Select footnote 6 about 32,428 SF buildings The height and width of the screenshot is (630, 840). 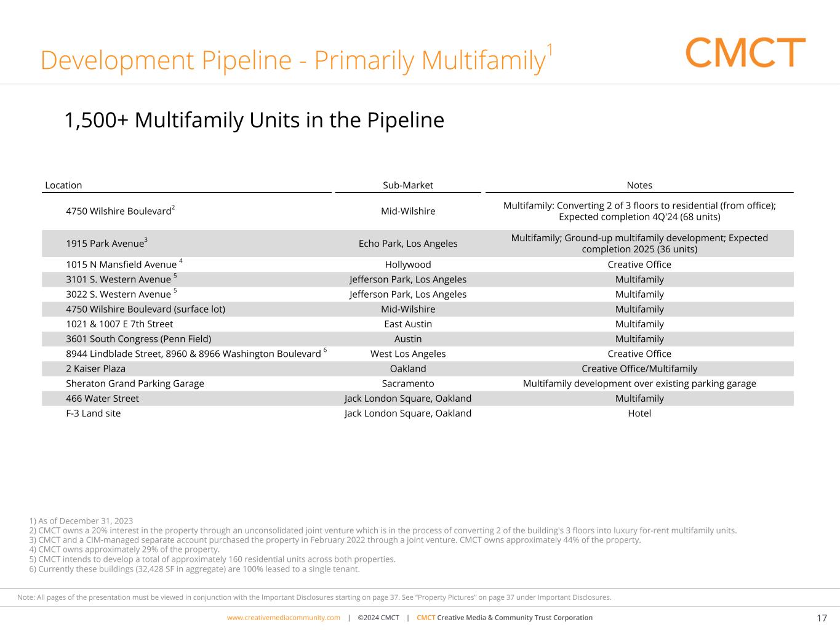pyautogui.click(x=194, y=568)
